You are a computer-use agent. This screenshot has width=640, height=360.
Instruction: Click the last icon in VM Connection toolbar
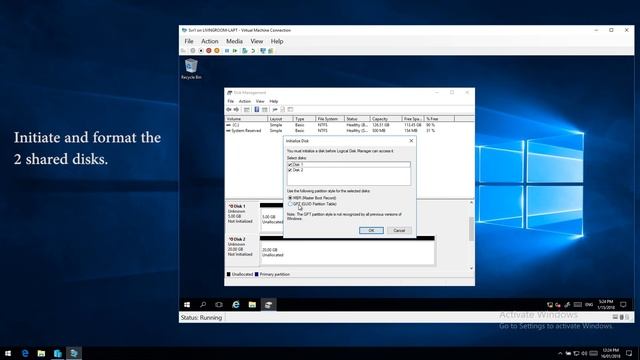pyautogui.click(x=271, y=51)
